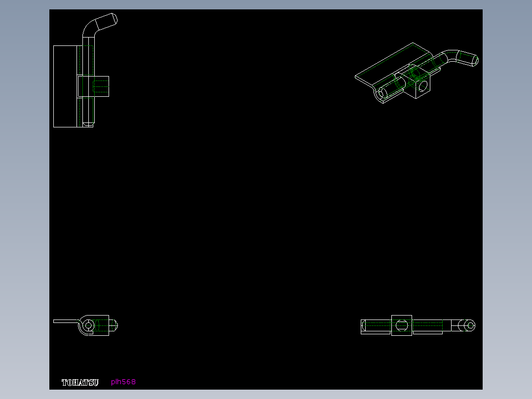Click the TOHATSU logo text
This screenshot has height=399, width=532.
80,383
